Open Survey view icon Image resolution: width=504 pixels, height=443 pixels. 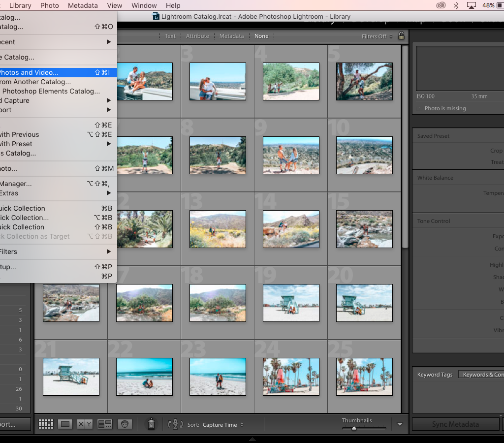pos(105,424)
